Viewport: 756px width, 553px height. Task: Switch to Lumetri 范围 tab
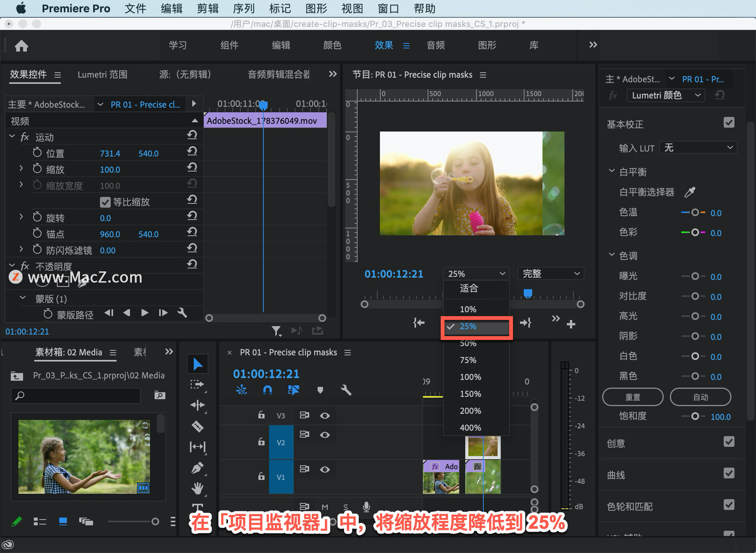pos(102,74)
